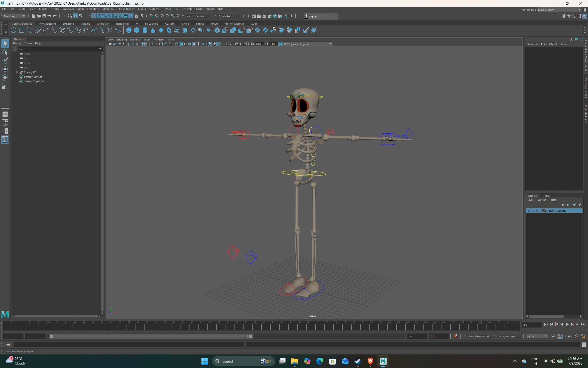
Task: Switch to the Anim layer tab
Action: point(546,196)
